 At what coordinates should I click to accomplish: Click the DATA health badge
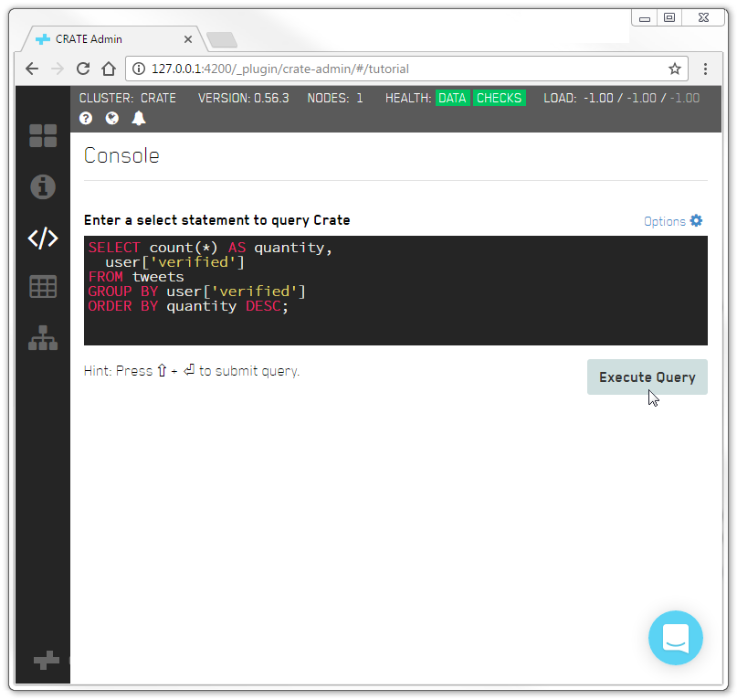click(452, 98)
